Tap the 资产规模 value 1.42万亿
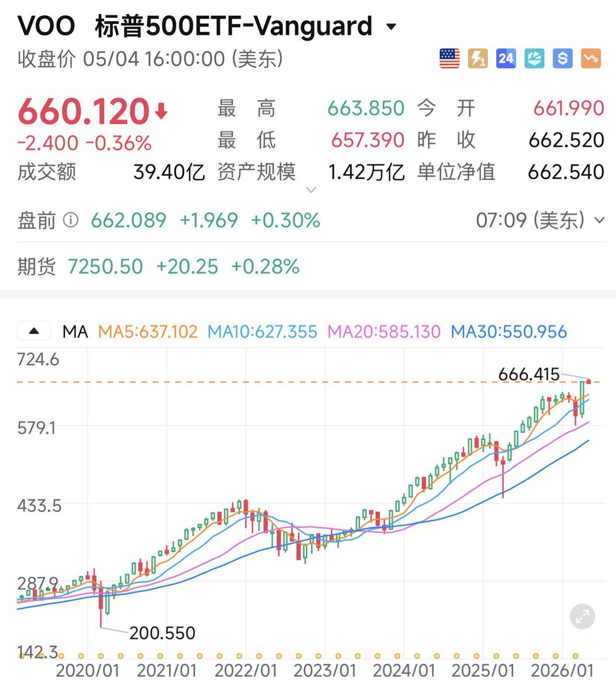 pyautogui.click(x=366, y=172)
